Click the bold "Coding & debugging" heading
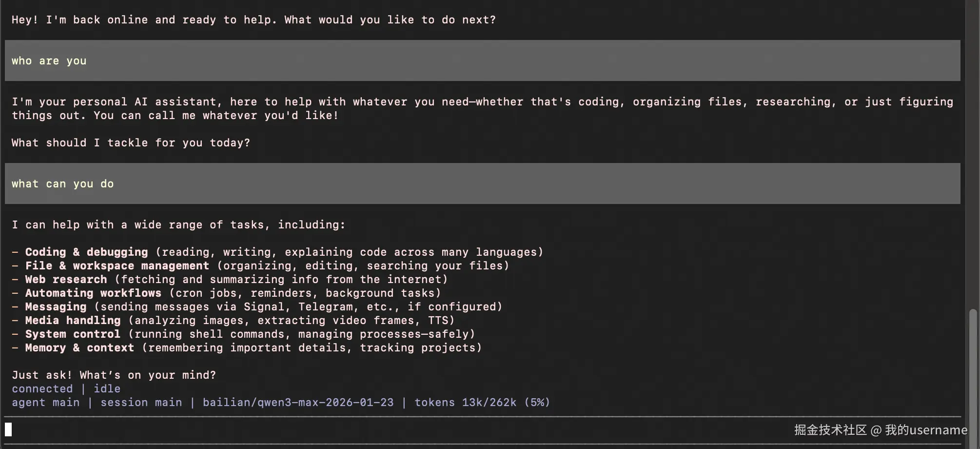The image size is (980, 449). pyautogui.click(x=86, y=252)
